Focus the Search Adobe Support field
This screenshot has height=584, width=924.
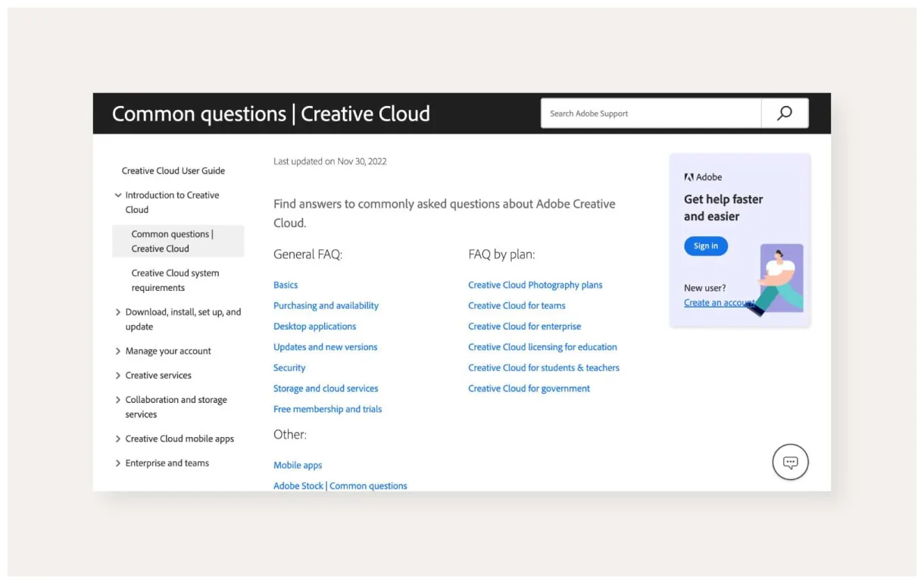pyautogui.click(x=650, y=114)
